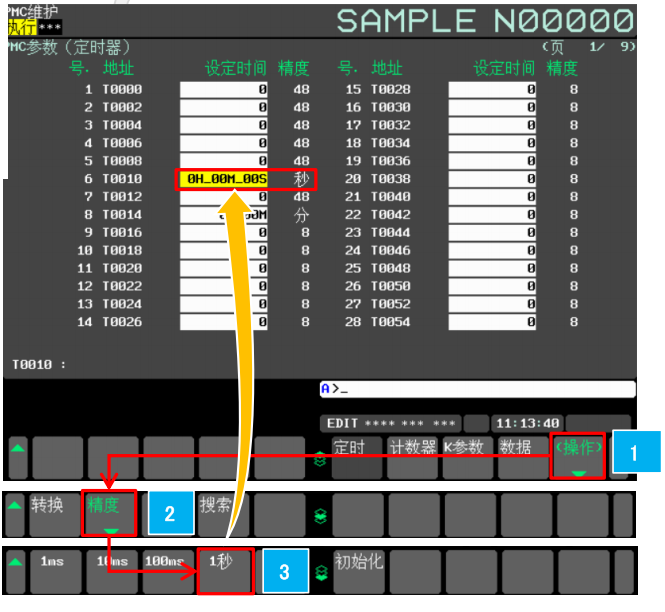The height and width of the screenshot is (612, 665).
Task: Expand the (操作) operation softkey menu
Action: 578,456
